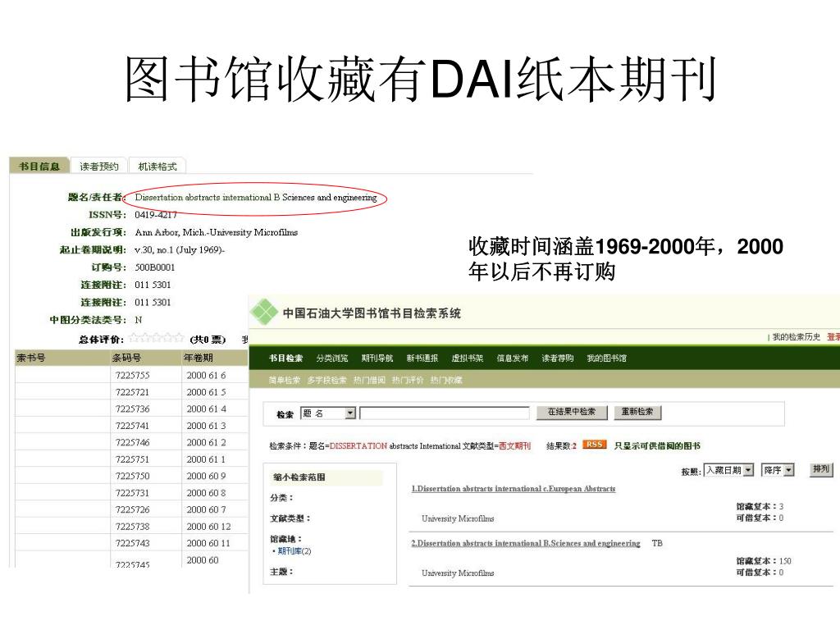Click the green diamond library logo

(264, 313)
